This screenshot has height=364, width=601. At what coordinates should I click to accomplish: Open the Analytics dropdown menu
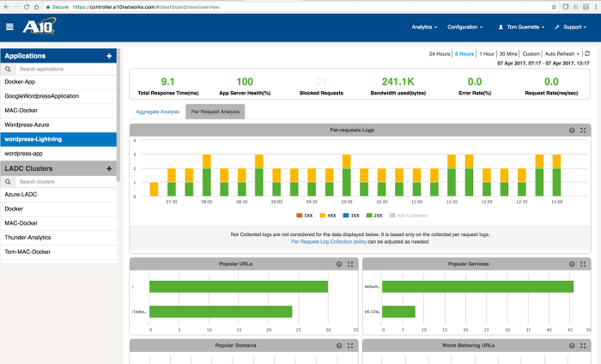click(x=424, y=27)
